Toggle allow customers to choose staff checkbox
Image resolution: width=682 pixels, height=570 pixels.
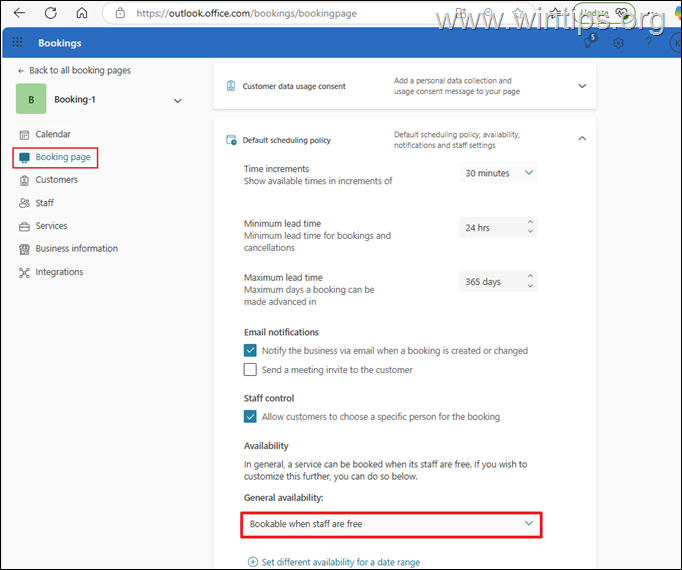pyautogui.click(x=250, y=416)
